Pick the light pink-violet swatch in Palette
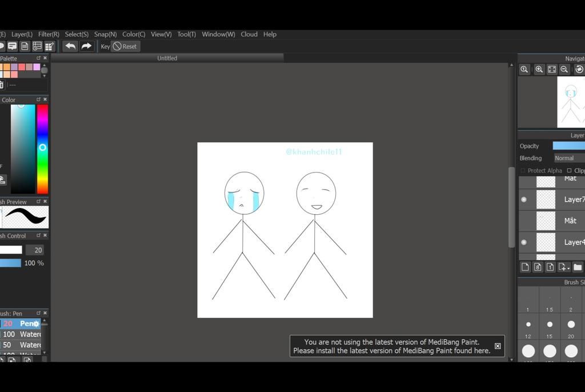The image size is (585, 392). pyautogui.click(x=37, y=67)
